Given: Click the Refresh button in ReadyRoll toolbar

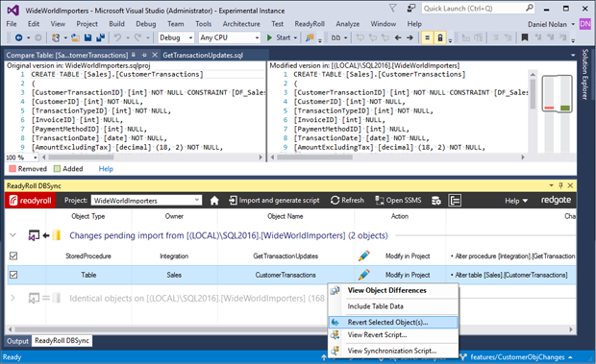Looking at the screenshot, I should [x=347, y=201].
